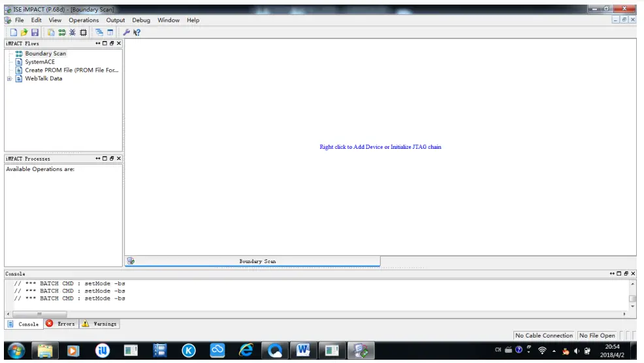This screenshot has width=644, height=363.
Task: Select SystemACE flow item
Action: point(40,61)
